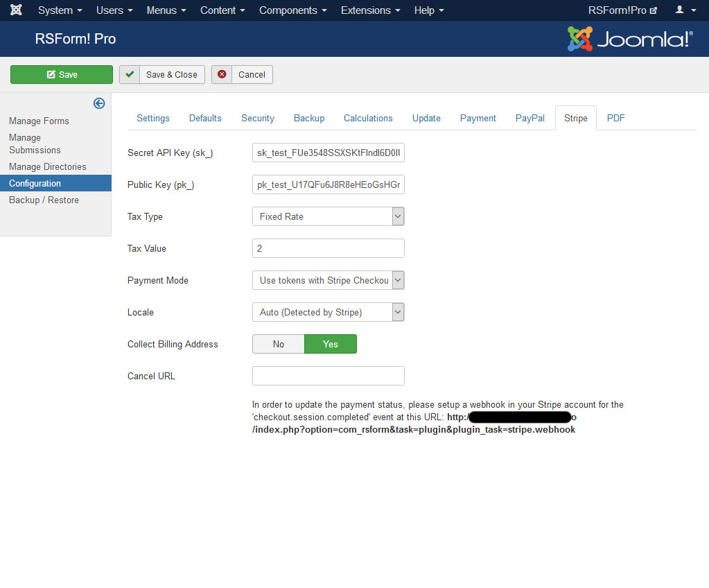The width and height of the screenshot is (709, 588).
Task: Switch to the Update tab
Action: [x=426, y=118]
